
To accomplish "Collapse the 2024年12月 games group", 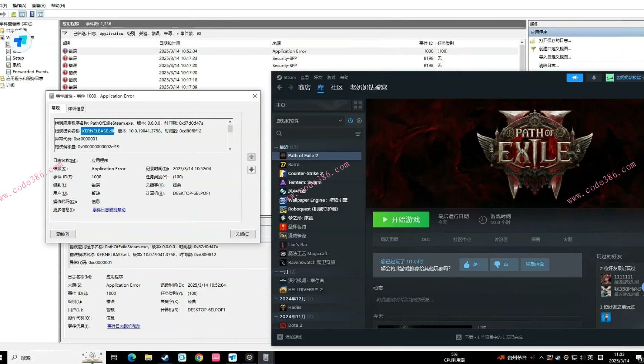I will coord(276,299).
